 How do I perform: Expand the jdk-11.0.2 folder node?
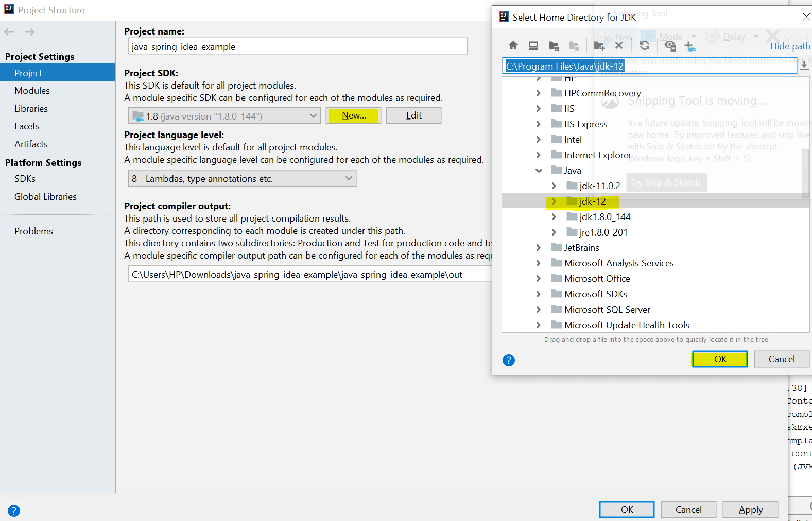tap(554, 186)
